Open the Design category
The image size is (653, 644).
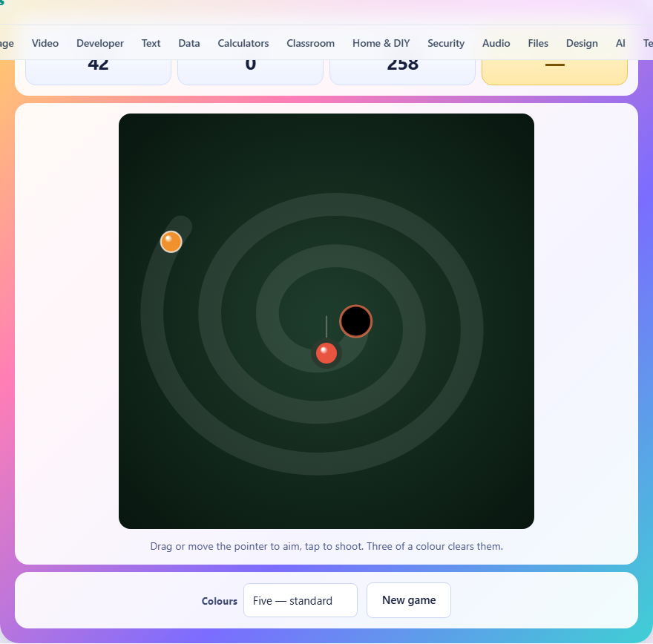point(582,43)
